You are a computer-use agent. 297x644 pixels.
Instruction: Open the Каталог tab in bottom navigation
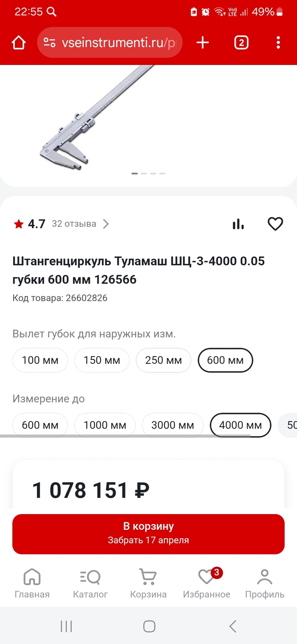(90, 583)
